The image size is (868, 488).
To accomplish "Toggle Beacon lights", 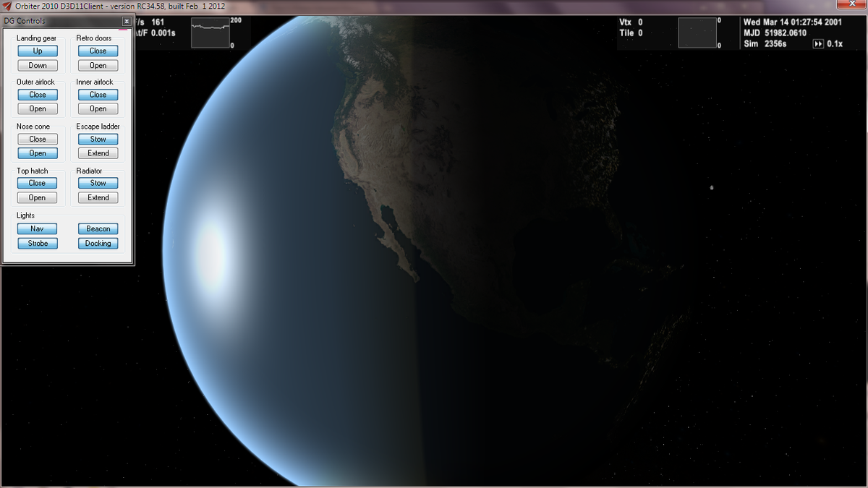I will click(98, 228).
